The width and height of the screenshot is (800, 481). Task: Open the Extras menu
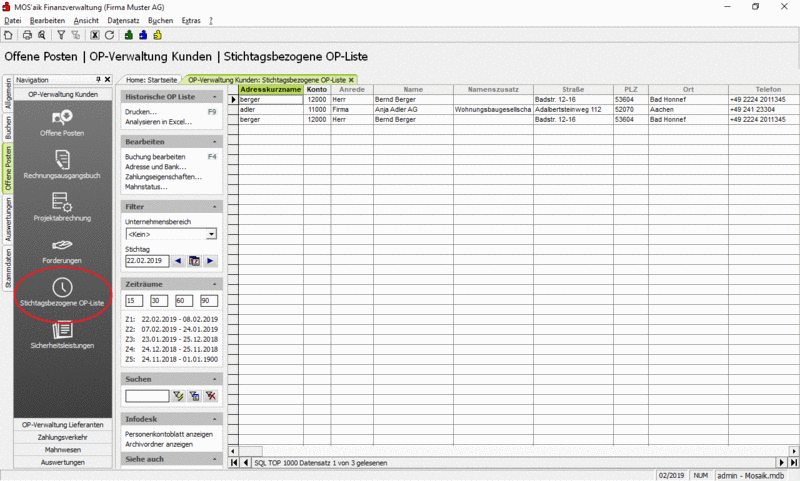[191, 20]
